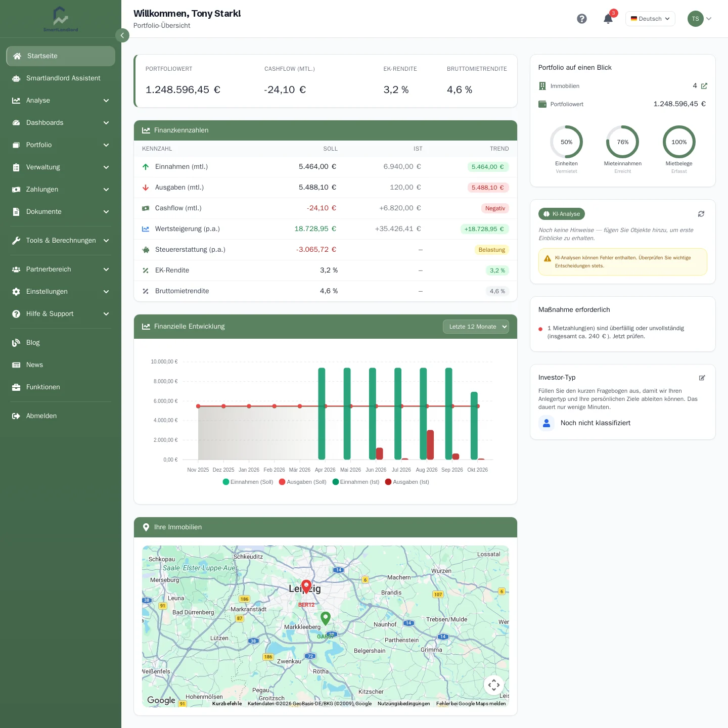The width and height of the screenshot is (728, 728).
Task: Toggle Ausgaben (Ist) legend entry
Action: point(407,482)
